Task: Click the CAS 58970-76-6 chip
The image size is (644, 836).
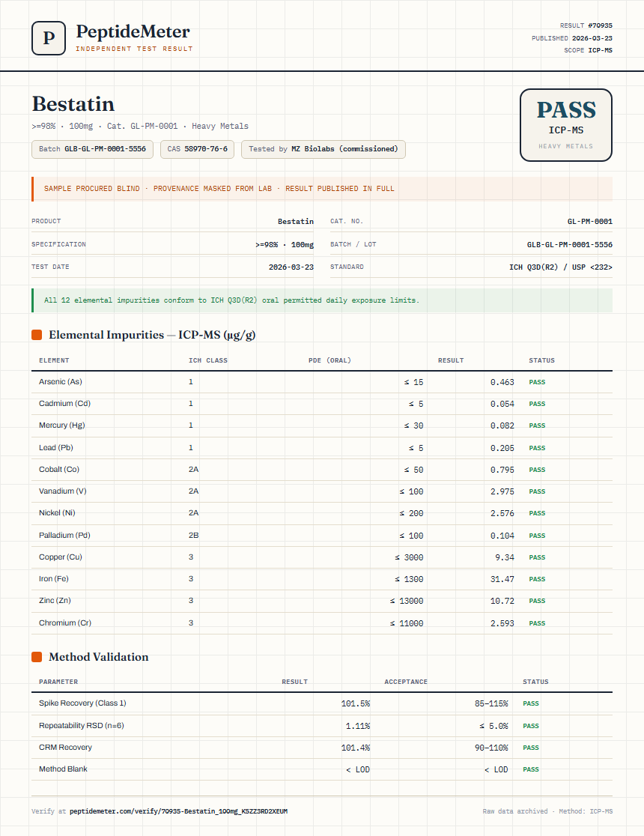Action: (x=197, y=149)
